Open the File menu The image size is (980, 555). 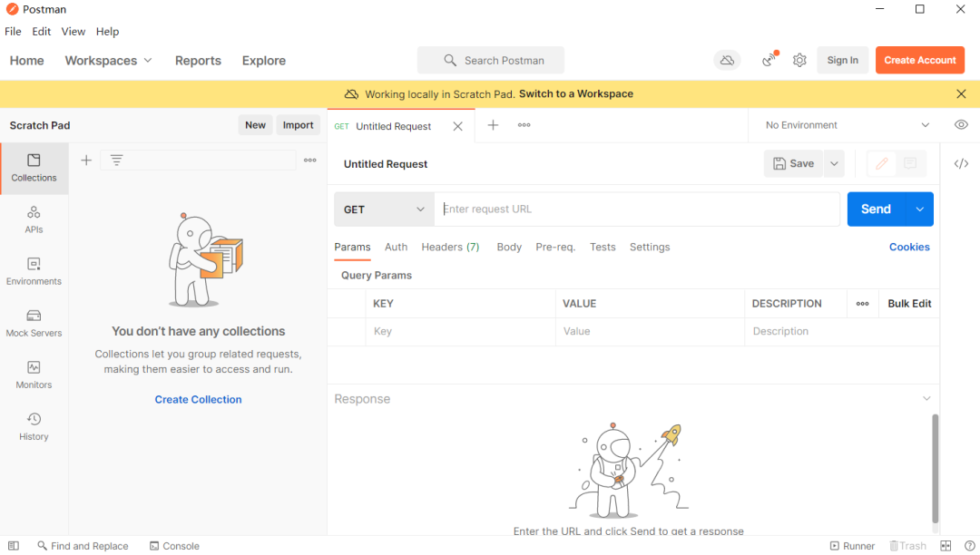(x=13, y=31)
